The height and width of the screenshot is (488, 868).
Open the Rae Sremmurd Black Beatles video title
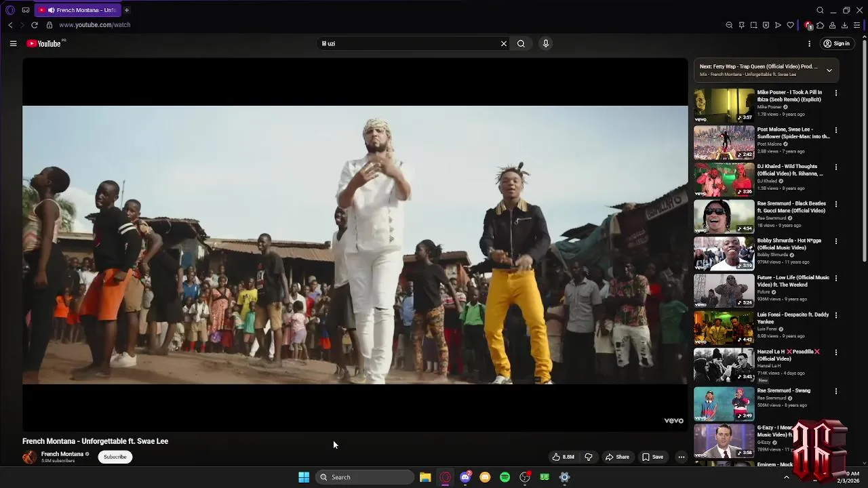791,207
